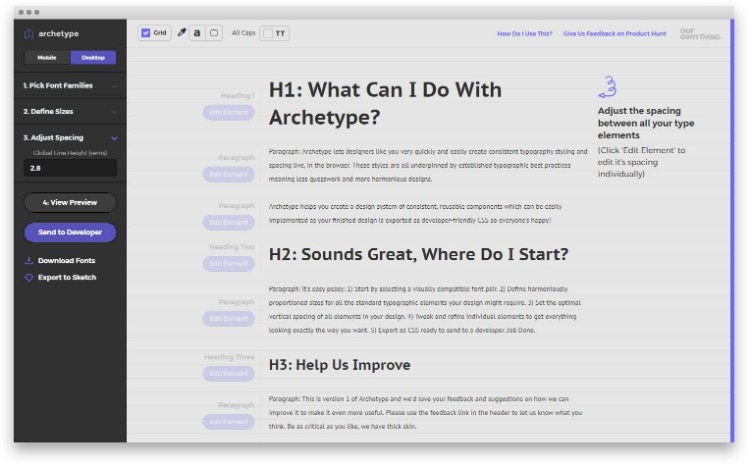This screenshot has height=464, width=748.
Task: Click the '1. Pick Font Families' label
Action: [58, 86]
